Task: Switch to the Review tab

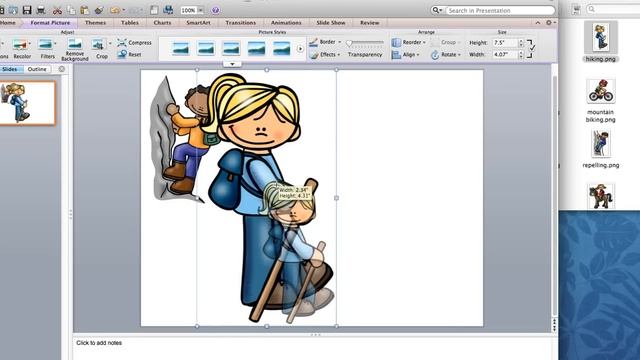Action: (369, 23)
